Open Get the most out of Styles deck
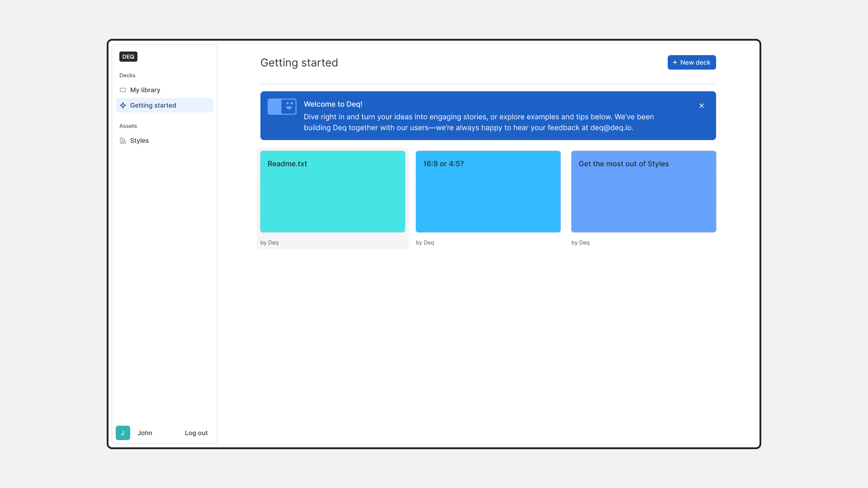The image size is (868, 488). click(643, 192)
